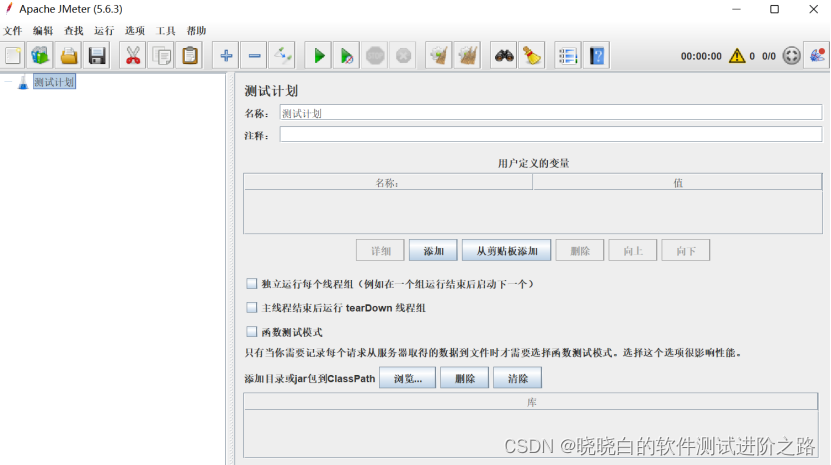This screenshot has height=465, width=831.
Task: Click the 浏览... ClassPath button
Action: click(408, 378)
